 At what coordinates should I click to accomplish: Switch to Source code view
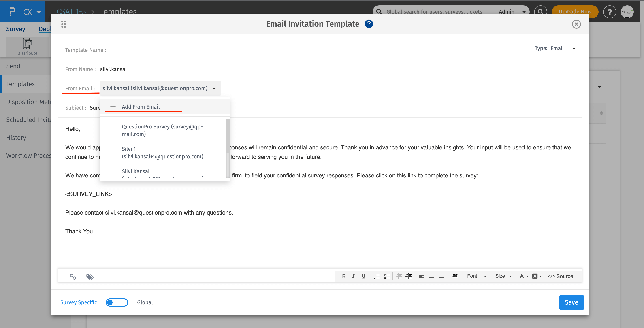(560, 276)
